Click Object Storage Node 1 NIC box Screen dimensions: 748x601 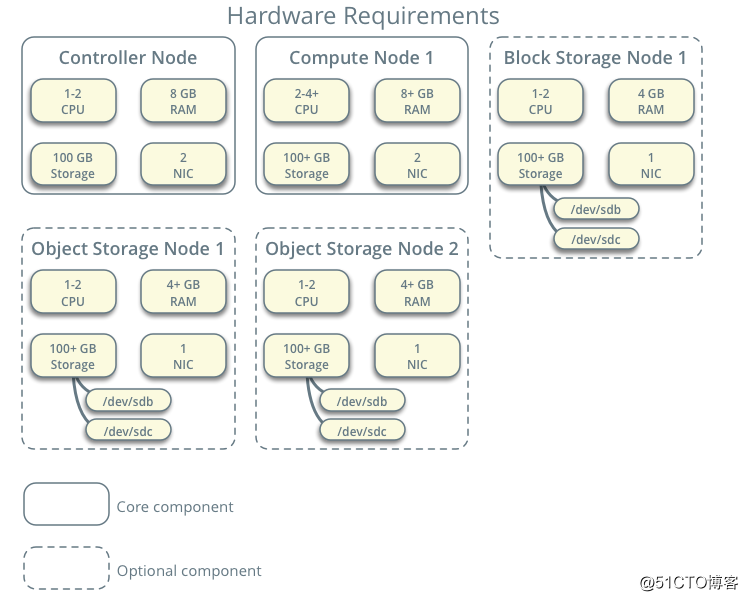point(183,356)
